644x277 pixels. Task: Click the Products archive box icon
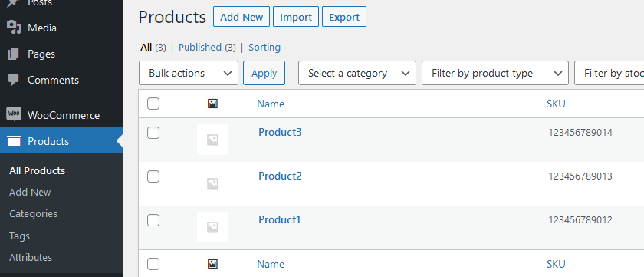pyautogui.click(x=14, y=141)
